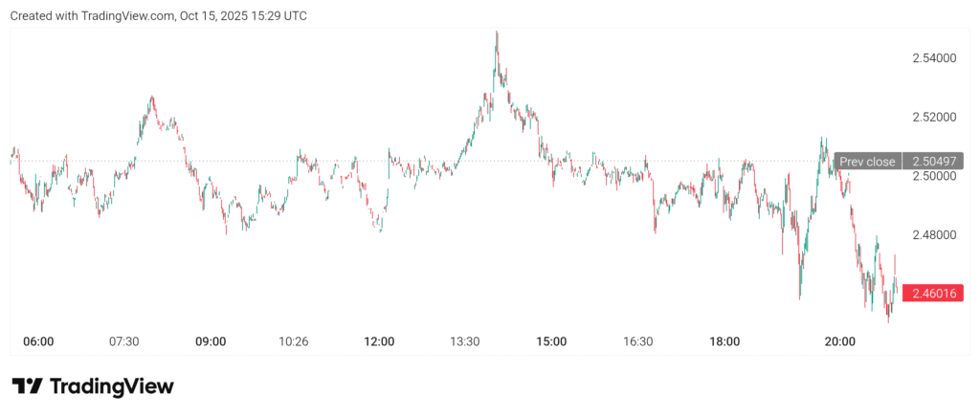Click the 18:00 time axis label
980x417 pixels.
(724, 341)
